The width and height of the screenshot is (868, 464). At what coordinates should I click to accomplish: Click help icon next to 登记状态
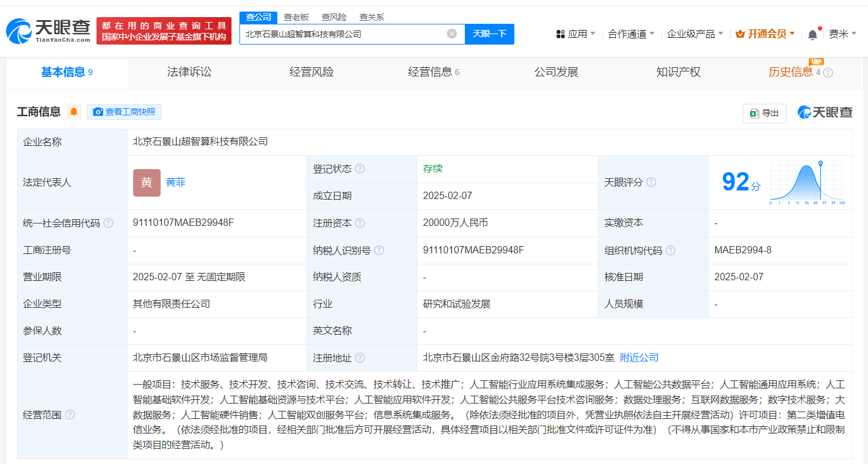click(360, 169)
